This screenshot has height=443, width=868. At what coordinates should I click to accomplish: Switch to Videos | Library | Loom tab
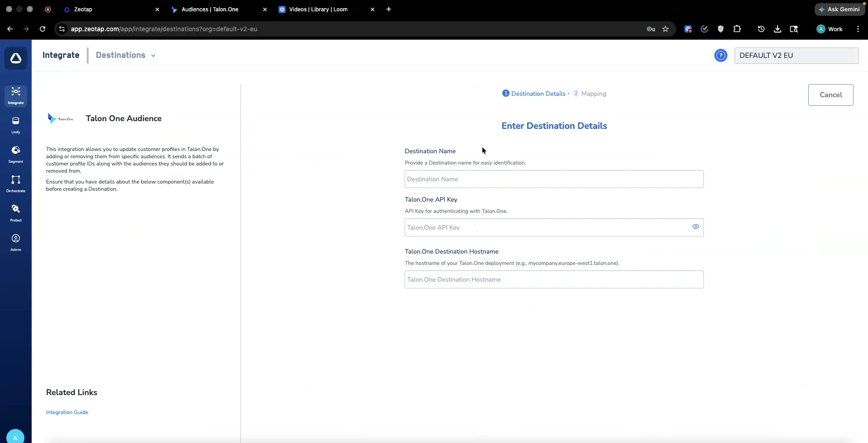(326, 9)
